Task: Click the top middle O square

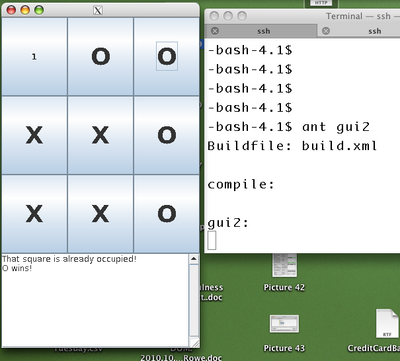Action: click(100, 56)
